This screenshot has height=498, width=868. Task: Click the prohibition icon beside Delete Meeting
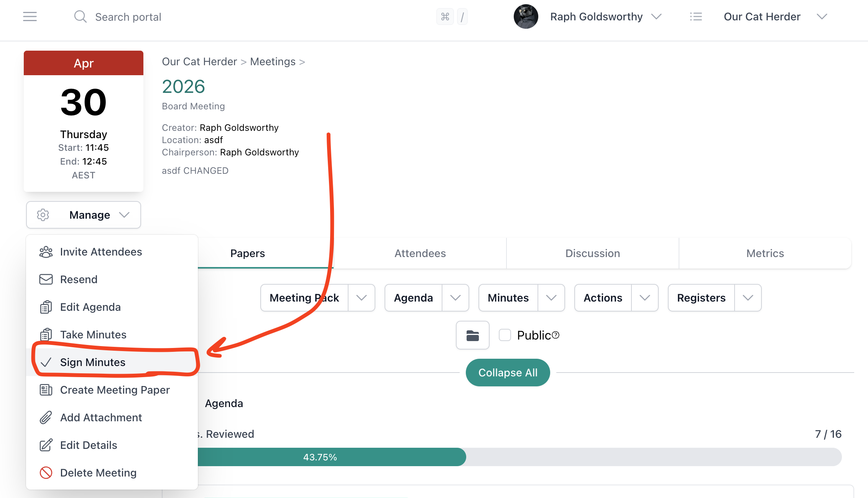pos(46,473)
